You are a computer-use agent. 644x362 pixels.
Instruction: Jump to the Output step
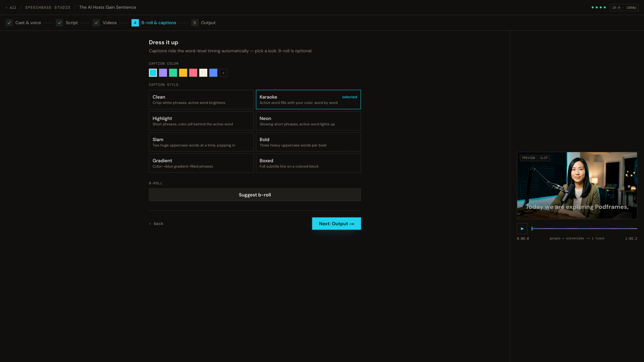coord(208,23)
